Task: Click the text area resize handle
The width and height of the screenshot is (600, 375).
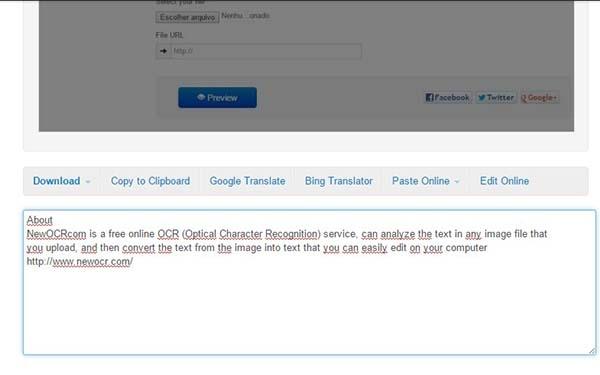Action: tap(592, 351)
